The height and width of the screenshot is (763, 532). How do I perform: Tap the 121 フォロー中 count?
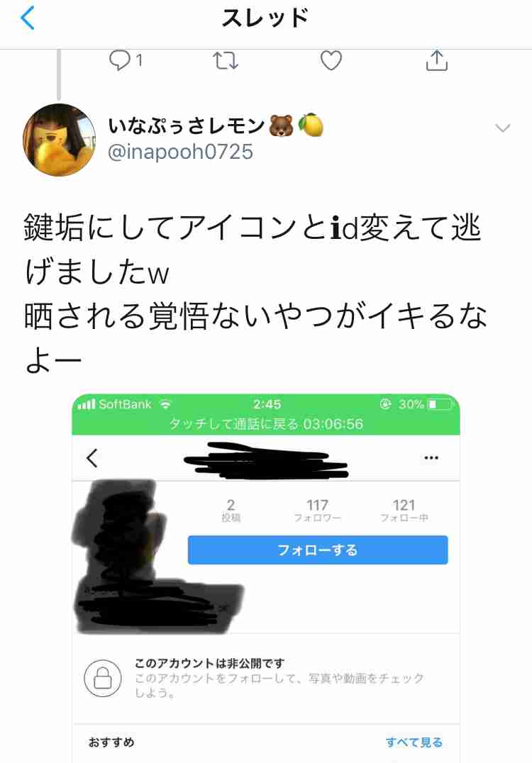404,510
